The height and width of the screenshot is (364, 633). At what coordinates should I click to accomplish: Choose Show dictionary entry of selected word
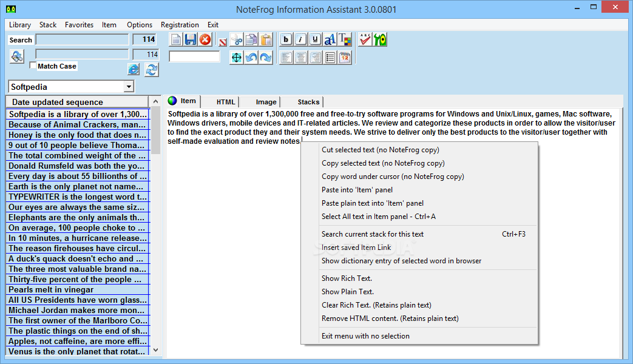419,261
